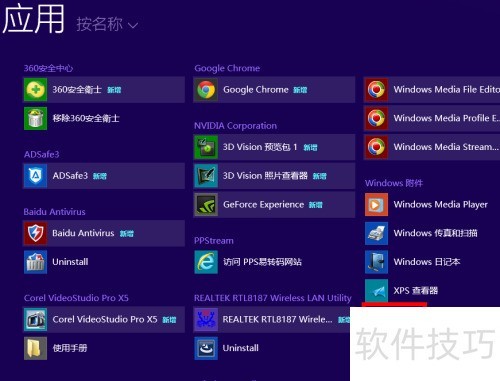This screenshot has width=500, height=381.
Task: Click Uninstall icon under Baidu Antivirus
Action: [x=35, y=262]
